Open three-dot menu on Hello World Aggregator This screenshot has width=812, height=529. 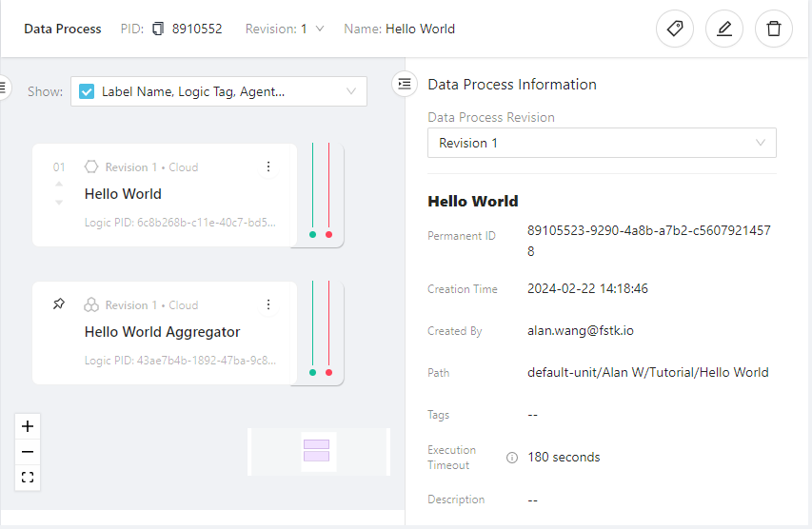click(268, 304)
